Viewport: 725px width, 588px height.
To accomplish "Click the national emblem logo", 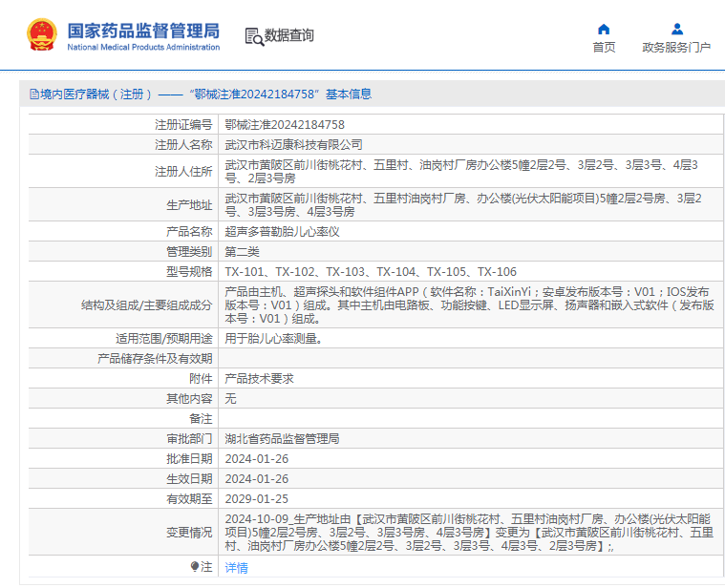I will coord(42,34).
